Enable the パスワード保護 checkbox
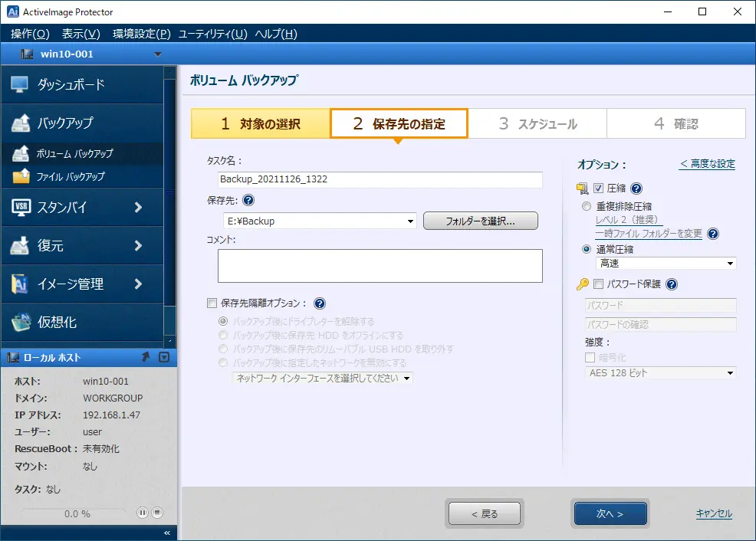The image size is (756, 541). pos(598,284)
